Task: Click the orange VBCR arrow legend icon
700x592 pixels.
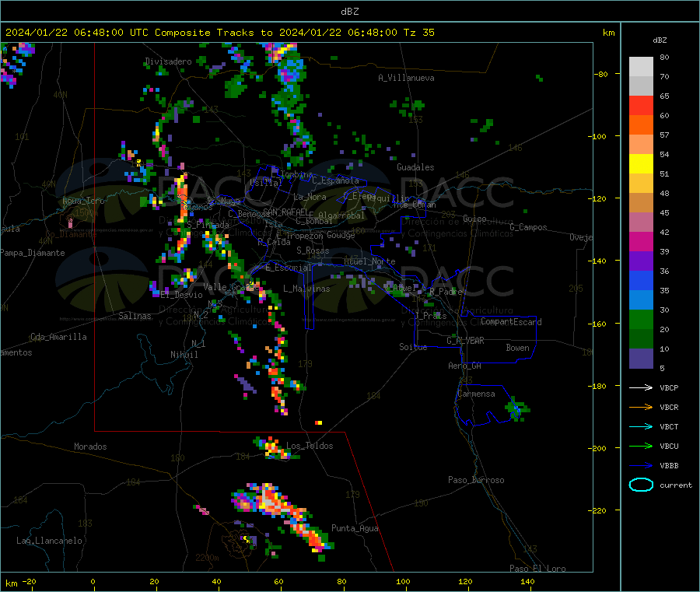Action: (x=641, y=407)
